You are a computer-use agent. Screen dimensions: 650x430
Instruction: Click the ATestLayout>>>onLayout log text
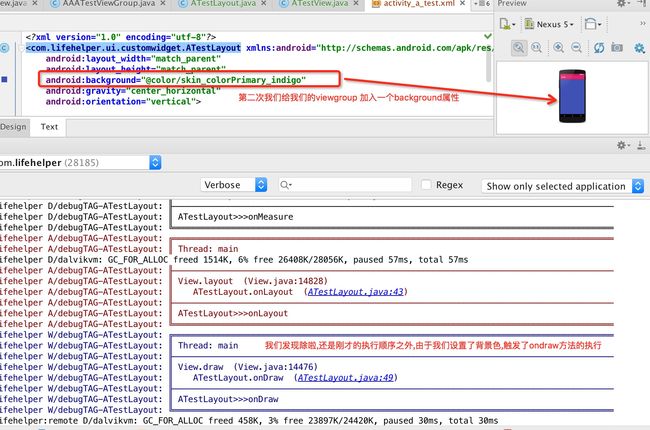(x=233, y=313)
